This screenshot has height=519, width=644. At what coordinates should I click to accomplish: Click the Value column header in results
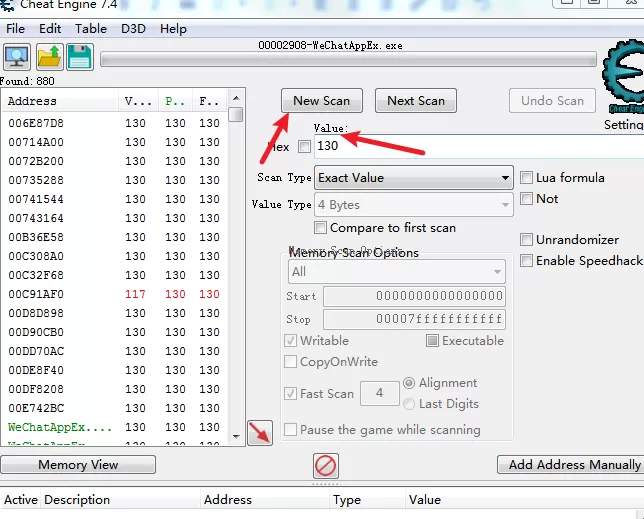coord(138,101)
